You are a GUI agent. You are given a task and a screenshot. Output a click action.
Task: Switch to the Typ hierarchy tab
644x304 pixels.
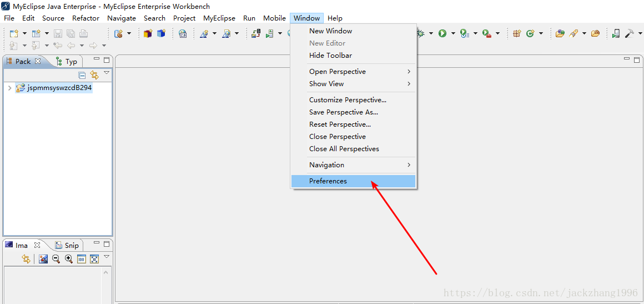[67, 61]
